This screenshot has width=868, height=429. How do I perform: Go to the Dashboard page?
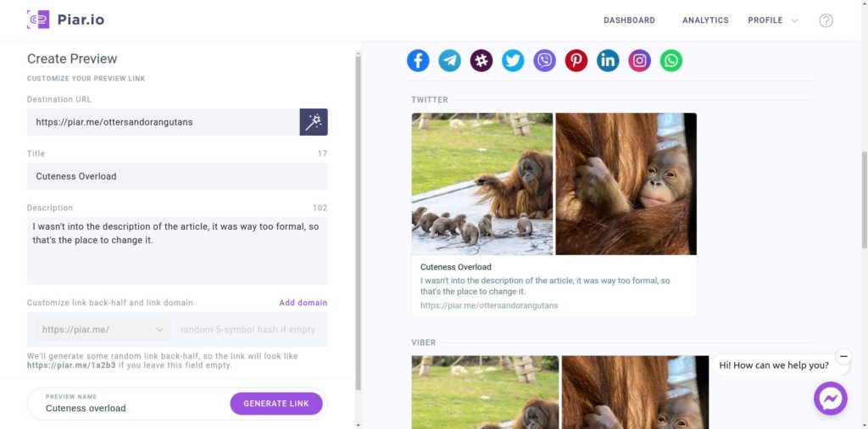630,20
